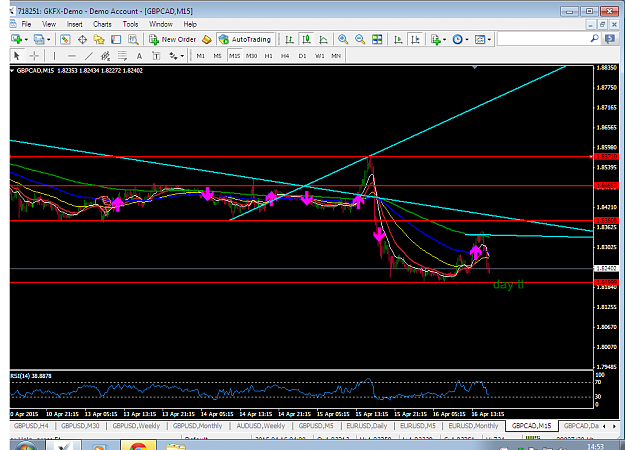Switch to the D1 timeframe
Screen dimensions: 625x450
(x=302, y=56)
